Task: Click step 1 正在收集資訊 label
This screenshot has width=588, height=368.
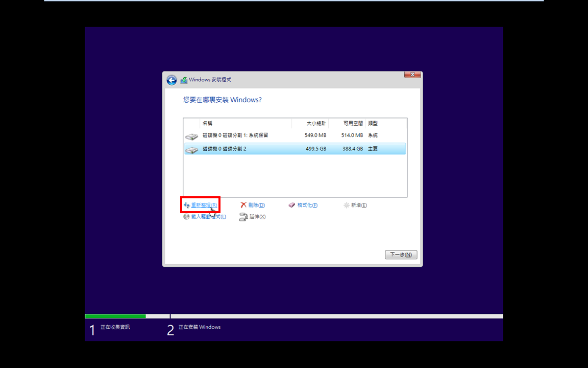Action: click(115, 327)
